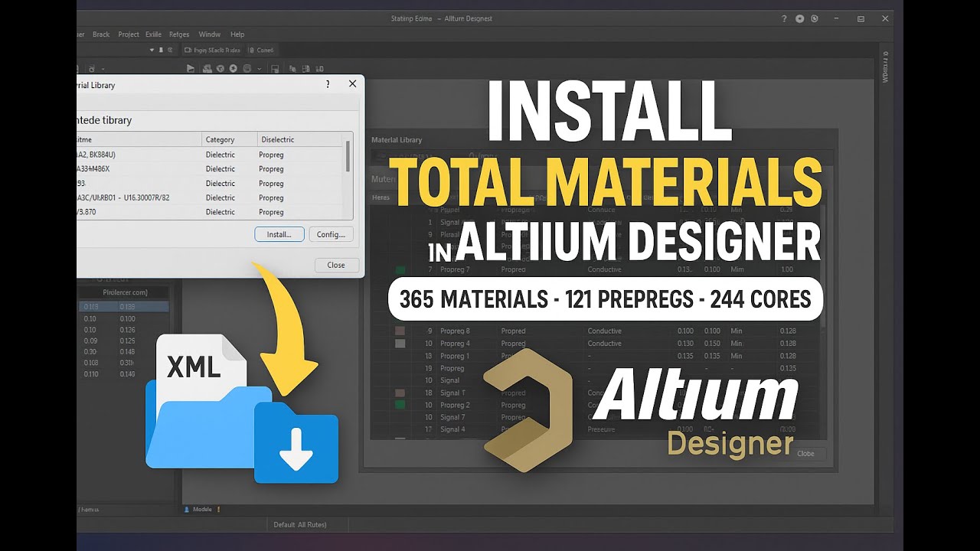Click the save floppy-disk toolbar icon
The image size is (980, 551).
pos(273,68)
